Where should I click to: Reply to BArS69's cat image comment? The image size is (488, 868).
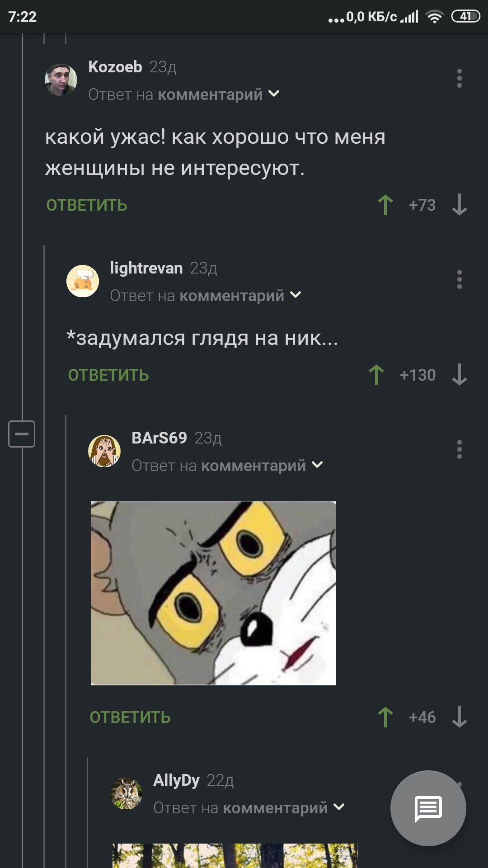tap(130, 717)
